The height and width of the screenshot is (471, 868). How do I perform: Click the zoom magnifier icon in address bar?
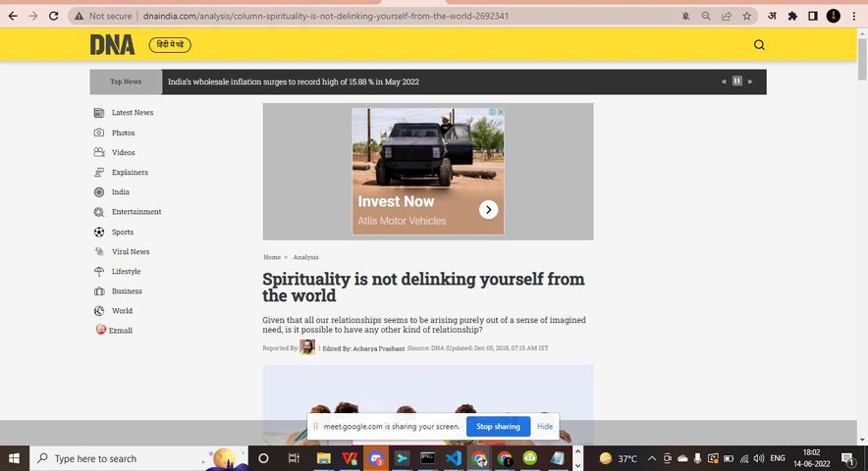click(x=706, y=16)
